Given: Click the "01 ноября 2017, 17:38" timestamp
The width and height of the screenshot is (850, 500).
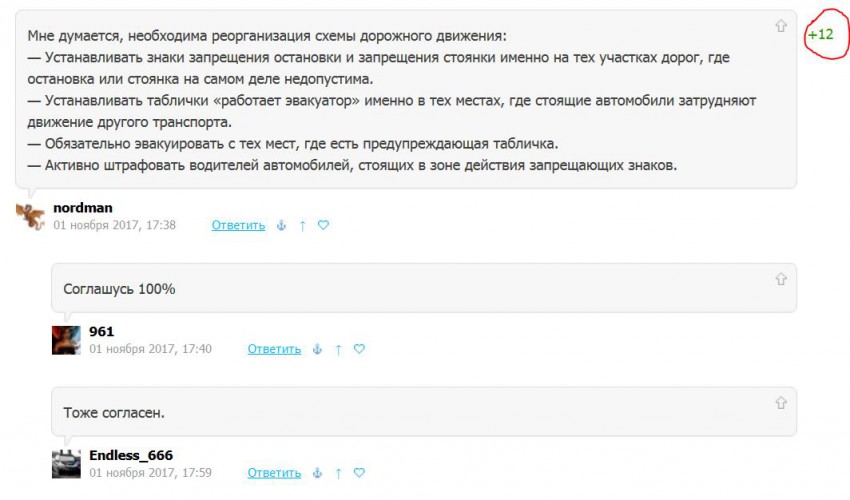Looking at the screenshot, I should [x=114, y=226].
